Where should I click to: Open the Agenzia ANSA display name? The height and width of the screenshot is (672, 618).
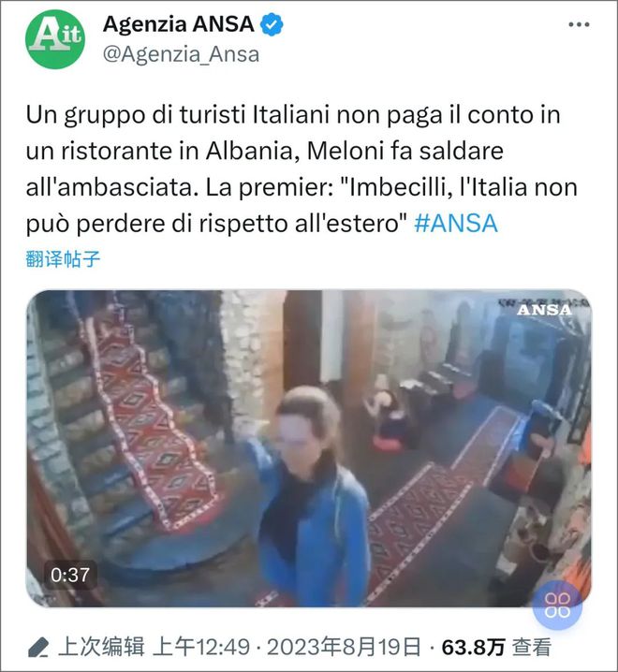point(179,24)
